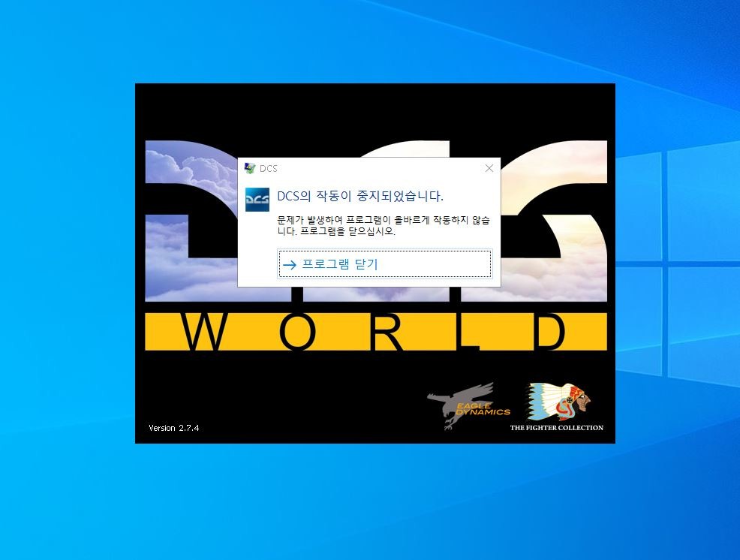The image size is (740, 560).
Task: Click the "Version 2.7.4" text
Action: 173,428
